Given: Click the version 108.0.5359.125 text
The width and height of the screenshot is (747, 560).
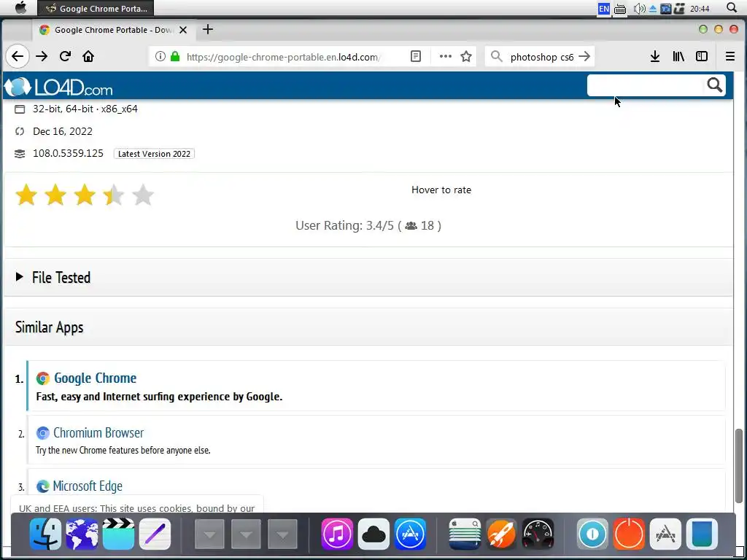Looking at the screenshot, I should point(68,153).
